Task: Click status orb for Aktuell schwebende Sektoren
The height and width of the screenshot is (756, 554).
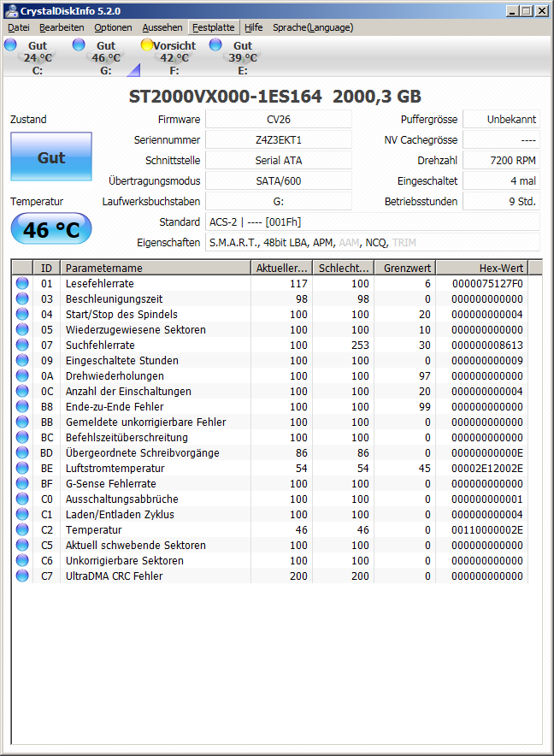Action: (x=22, y=546)
